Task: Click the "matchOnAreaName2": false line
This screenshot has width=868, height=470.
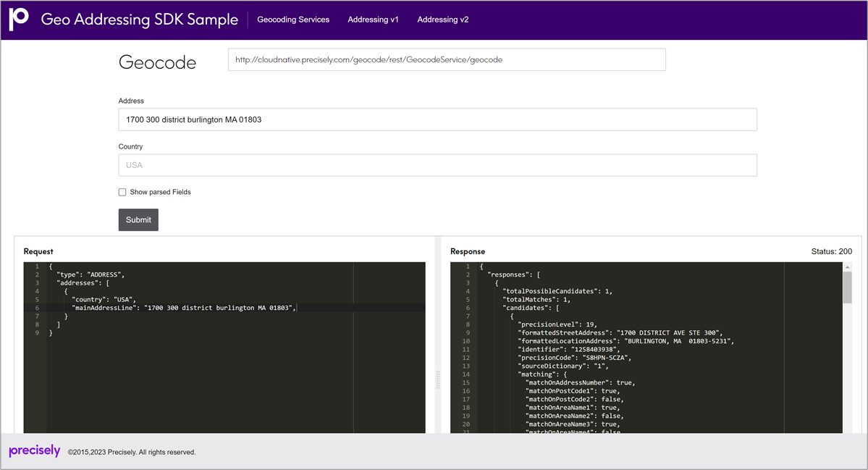Action: 575,416
